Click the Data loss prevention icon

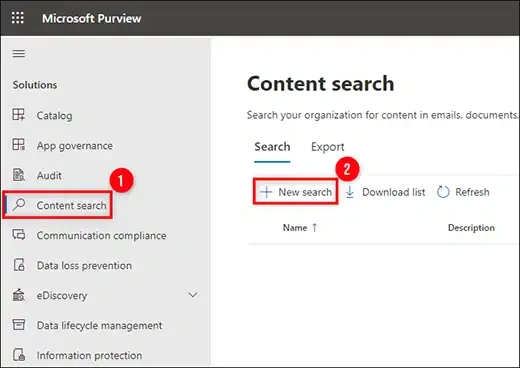19,265
